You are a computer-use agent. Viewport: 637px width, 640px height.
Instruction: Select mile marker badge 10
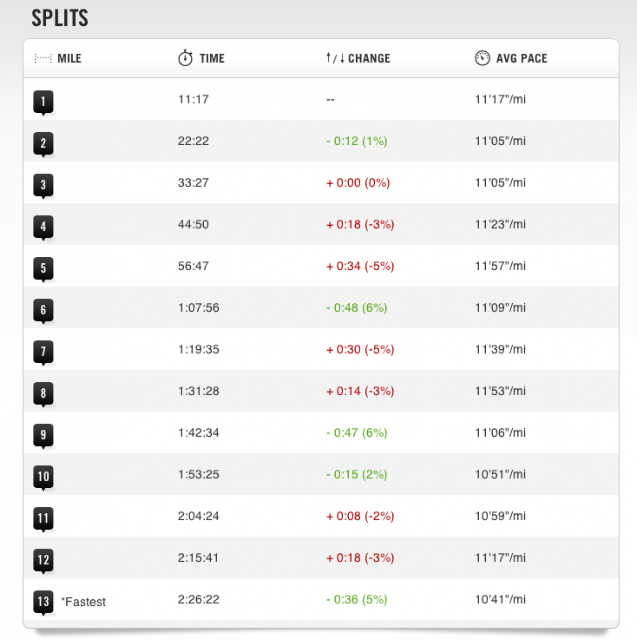[43, 477]
